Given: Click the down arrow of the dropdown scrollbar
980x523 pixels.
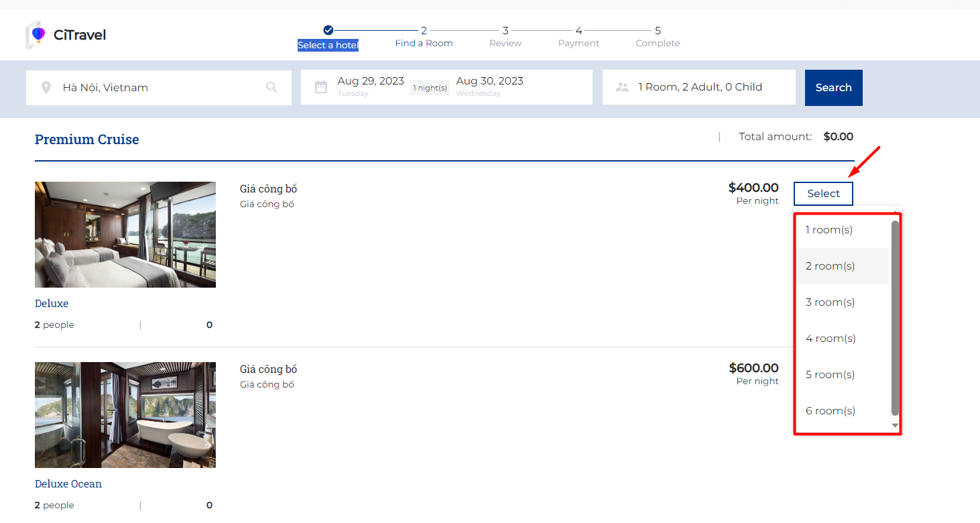Looking at the screenshot, I should 895,426.
